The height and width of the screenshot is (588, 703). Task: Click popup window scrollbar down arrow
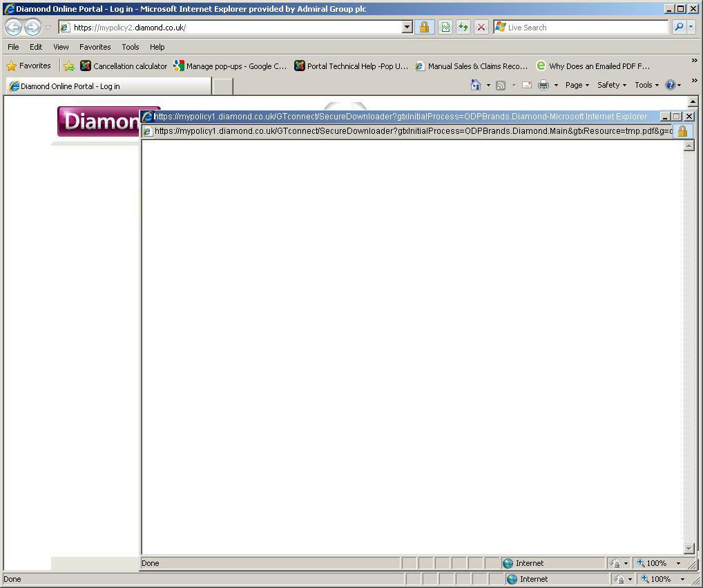click(x=689, y=548)
